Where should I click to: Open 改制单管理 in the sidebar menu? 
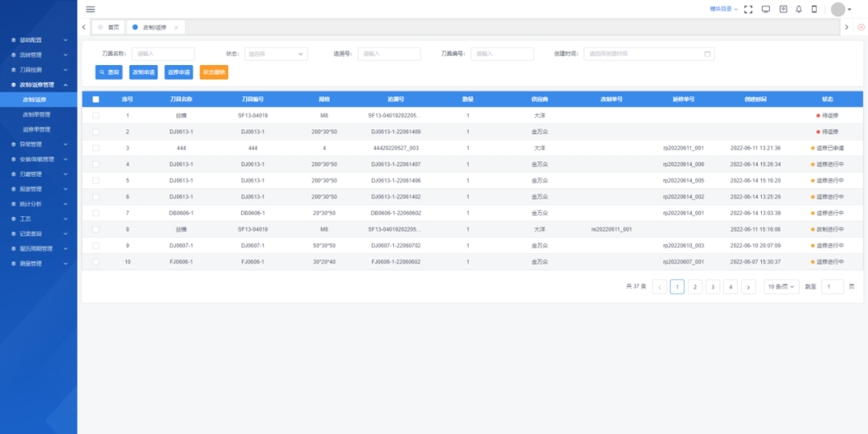point(36,114)
